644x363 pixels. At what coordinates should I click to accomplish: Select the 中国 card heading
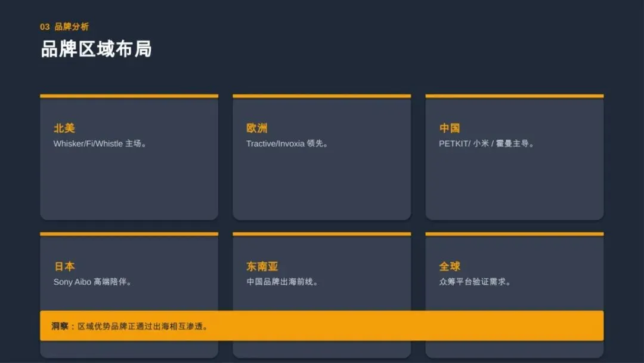point(450,128)
